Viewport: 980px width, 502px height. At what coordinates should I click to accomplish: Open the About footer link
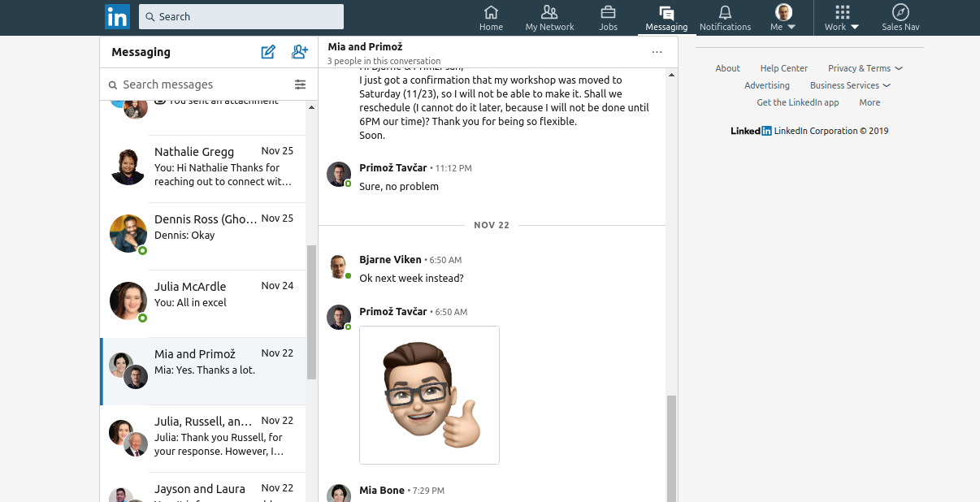727,68
